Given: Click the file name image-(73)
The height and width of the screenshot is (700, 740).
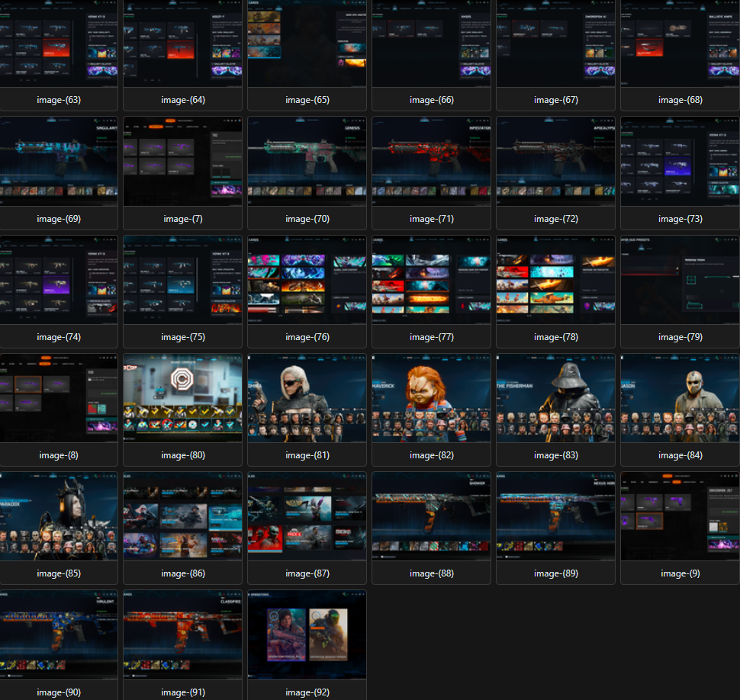Looking at the screenshot, I should coord(680,219).
